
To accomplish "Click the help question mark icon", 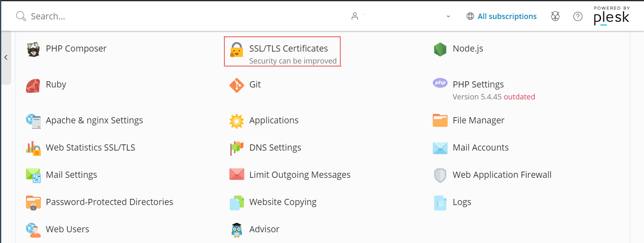I will 578,17.
